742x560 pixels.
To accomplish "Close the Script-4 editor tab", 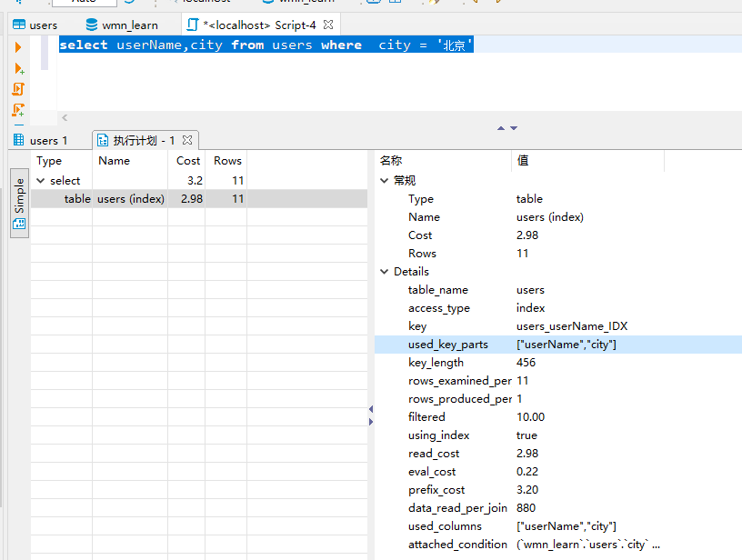I will click(329, 25).
